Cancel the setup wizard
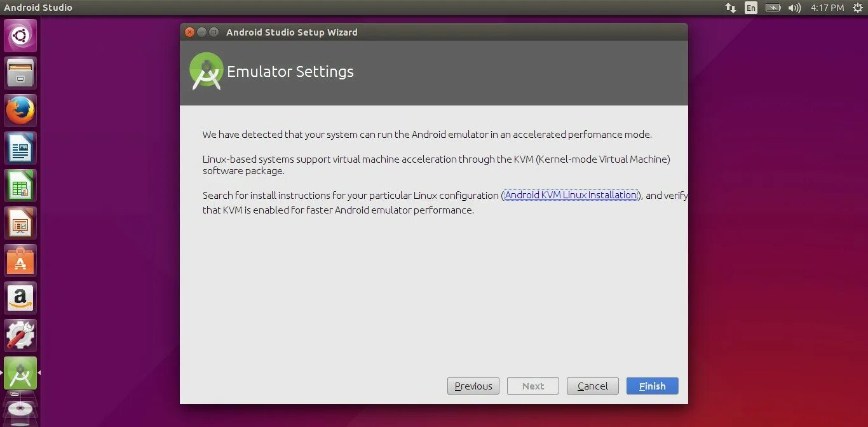Viewport: 868px width, 427px height. [593, 386]
